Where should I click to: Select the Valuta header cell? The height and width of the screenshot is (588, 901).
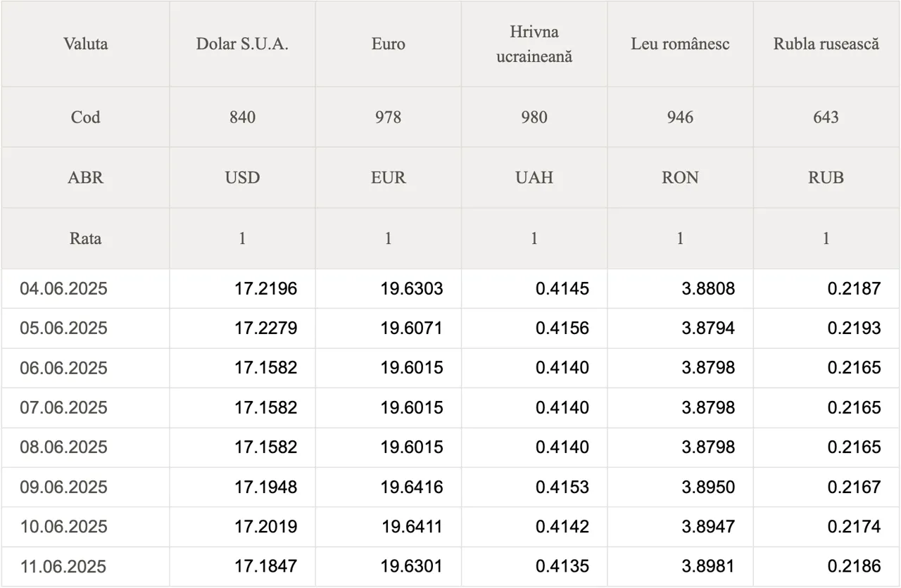85,44
